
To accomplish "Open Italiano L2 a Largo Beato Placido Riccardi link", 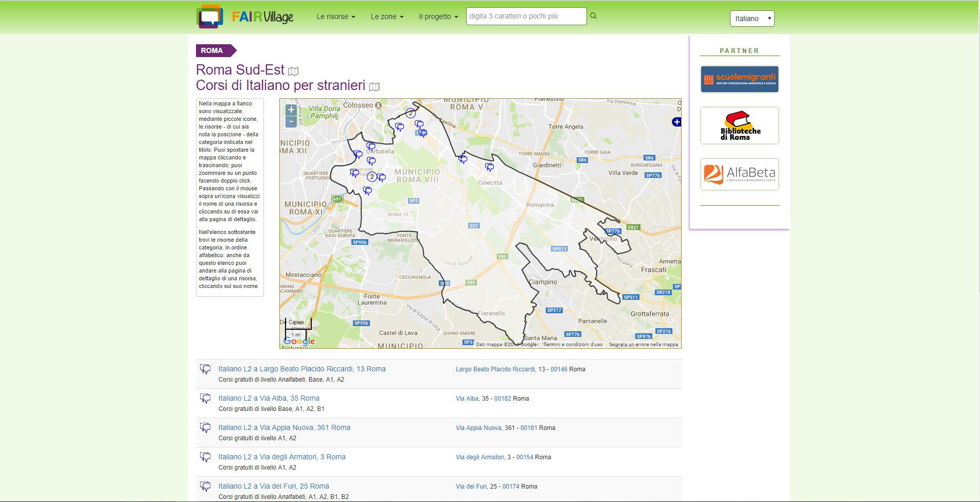I will [x=302, y=369].
